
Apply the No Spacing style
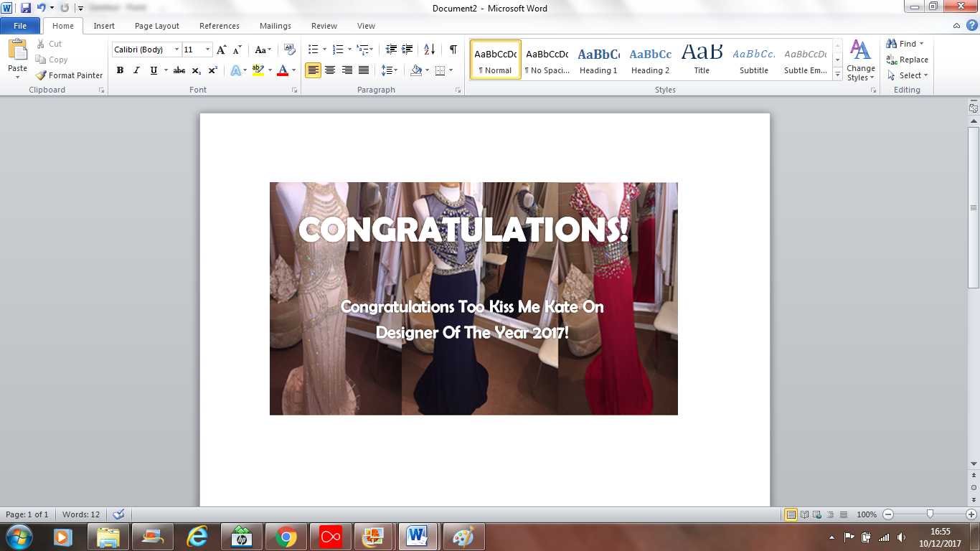tap(547, 60)
